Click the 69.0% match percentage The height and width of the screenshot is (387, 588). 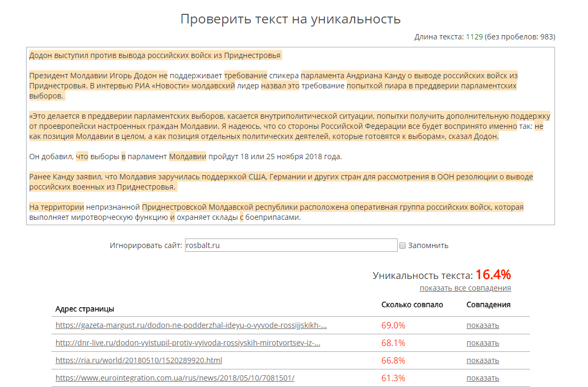[x=393, y=325]
